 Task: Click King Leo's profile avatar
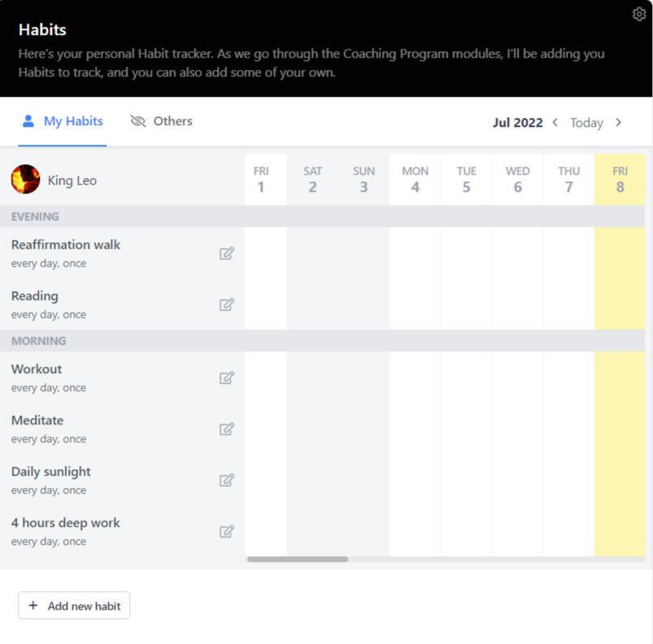pos(25,180)
